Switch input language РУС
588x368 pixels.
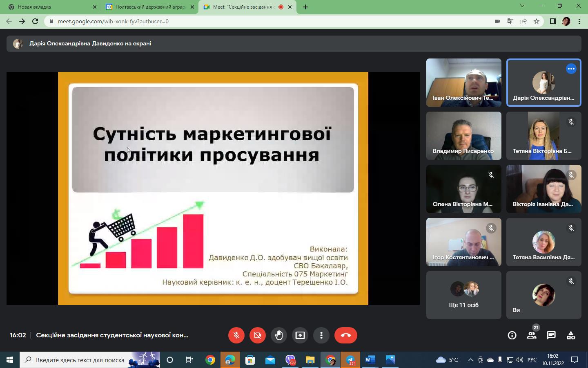[x=532, y=360]
